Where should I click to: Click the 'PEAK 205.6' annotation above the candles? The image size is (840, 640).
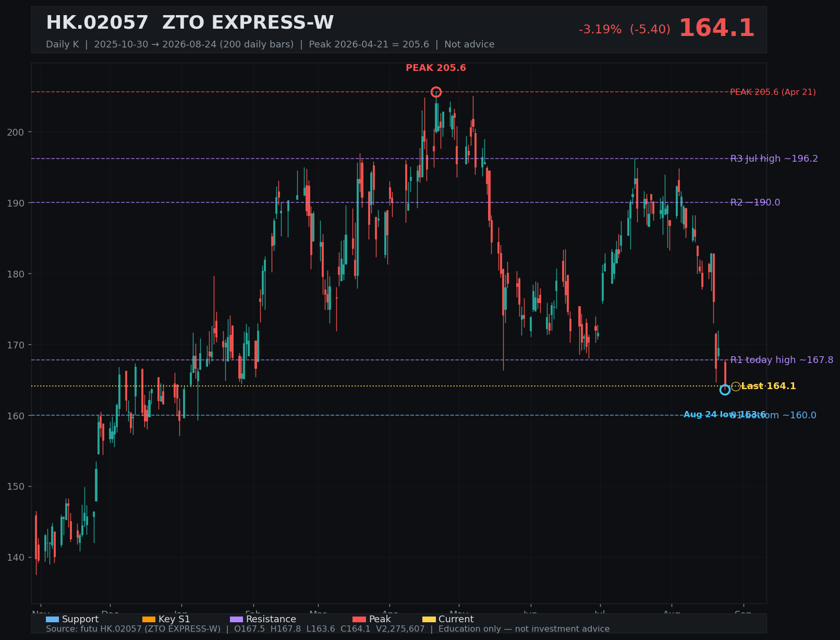[436, 68]
